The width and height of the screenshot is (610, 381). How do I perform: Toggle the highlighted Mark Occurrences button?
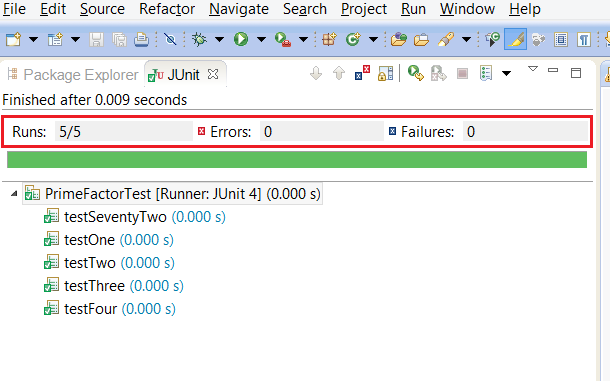(515, 39)
